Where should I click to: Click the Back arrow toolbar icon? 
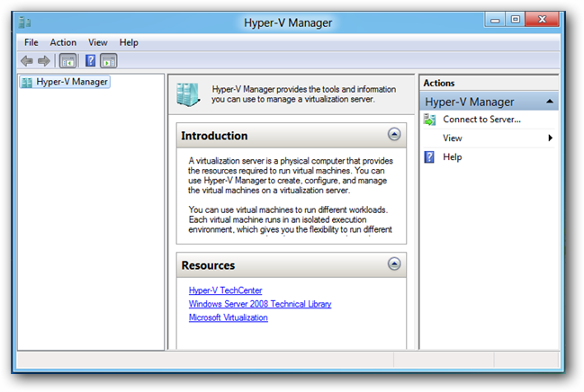[27, 60]
